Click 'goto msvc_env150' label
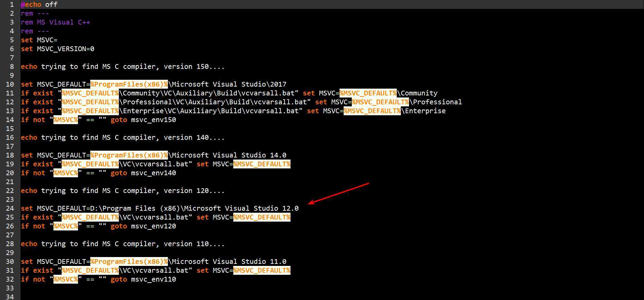644x300 pixels. [143, 120]
